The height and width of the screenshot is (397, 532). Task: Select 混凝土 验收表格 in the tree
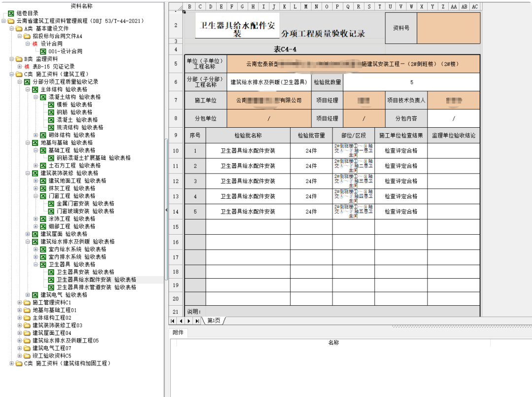[77, 120]
